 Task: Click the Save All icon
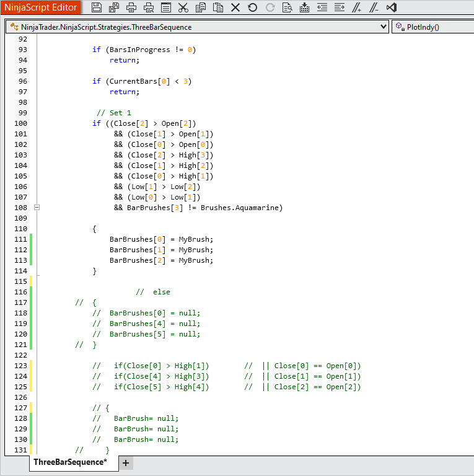click(x=114, y=8)
